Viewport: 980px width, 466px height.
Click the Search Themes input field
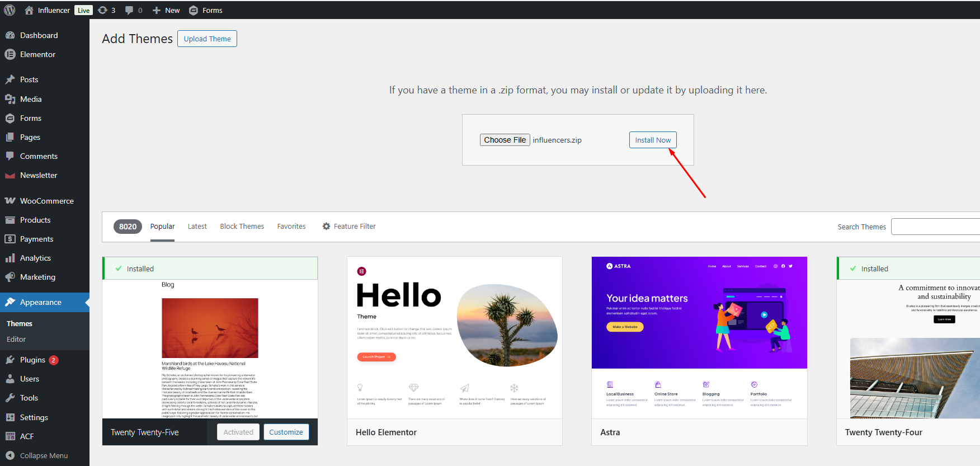(x=935, y=227)
